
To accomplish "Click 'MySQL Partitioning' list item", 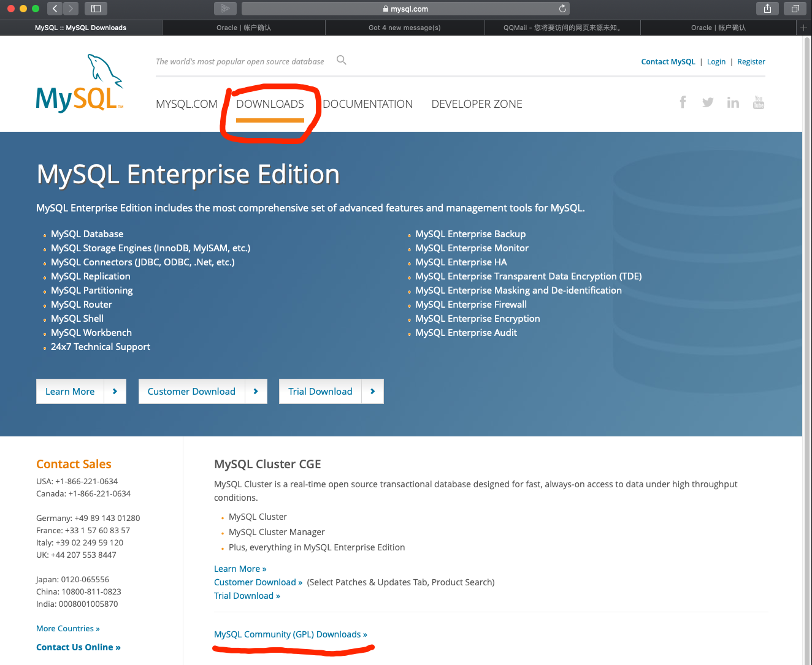I will click(x=92, y=291).
